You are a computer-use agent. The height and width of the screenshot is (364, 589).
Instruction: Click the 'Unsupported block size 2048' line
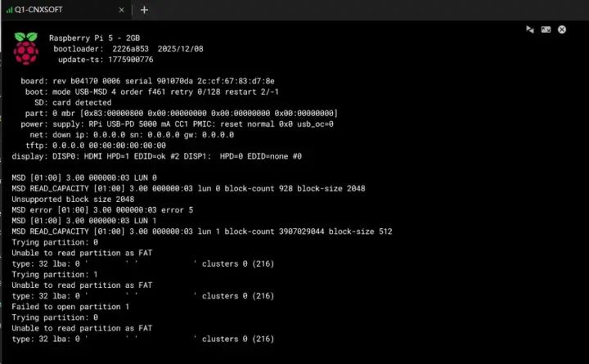pyautogui.click(x=73, y=199)
